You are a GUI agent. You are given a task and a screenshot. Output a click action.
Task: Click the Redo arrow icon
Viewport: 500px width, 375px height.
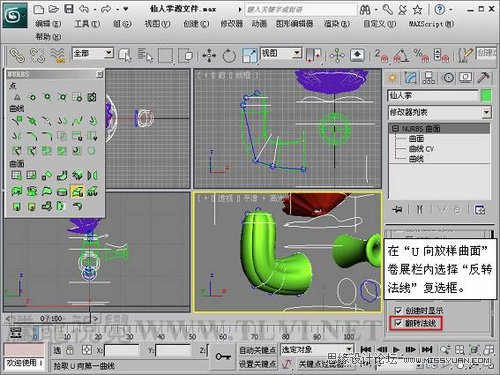(106, 9)
